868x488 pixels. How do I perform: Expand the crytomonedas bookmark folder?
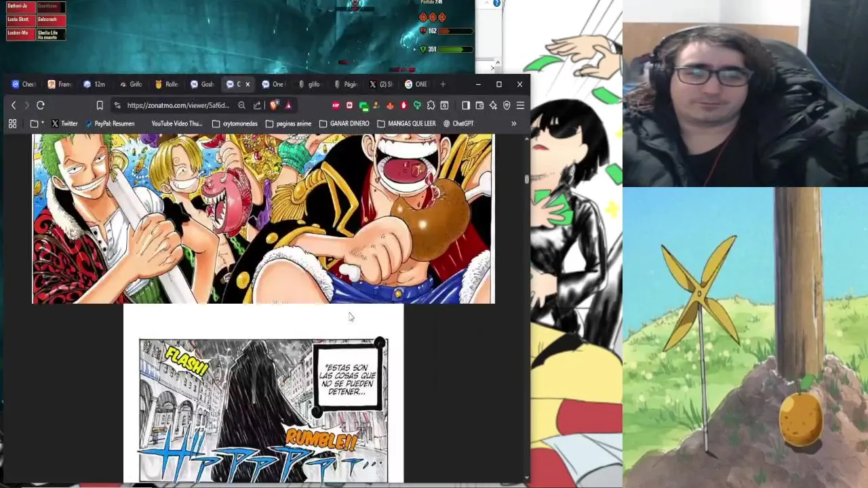(235, 123)
